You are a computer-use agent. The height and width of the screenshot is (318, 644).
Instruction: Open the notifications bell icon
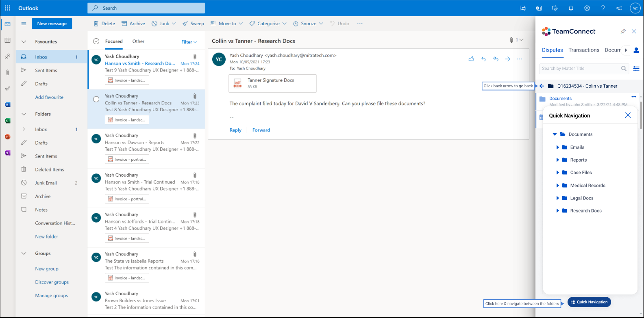pyautogui.click(x=571, y=8)
